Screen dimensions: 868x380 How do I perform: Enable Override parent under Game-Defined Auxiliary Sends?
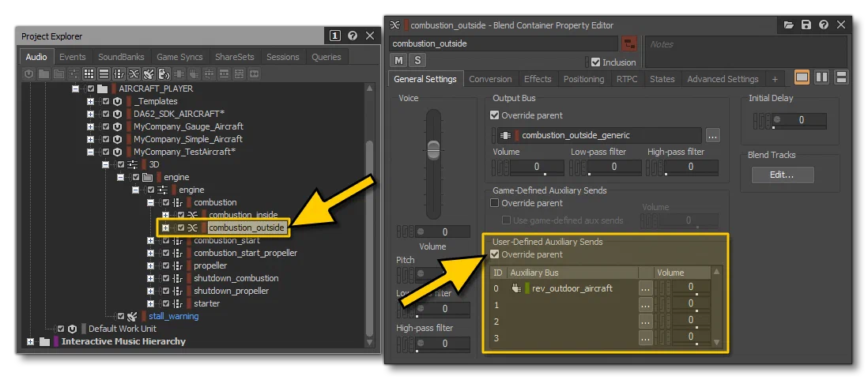tap(495, 203)
